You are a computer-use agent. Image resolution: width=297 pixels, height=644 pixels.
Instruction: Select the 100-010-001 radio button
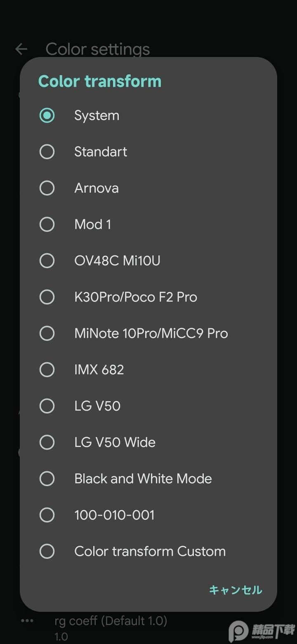coord(47,515)
